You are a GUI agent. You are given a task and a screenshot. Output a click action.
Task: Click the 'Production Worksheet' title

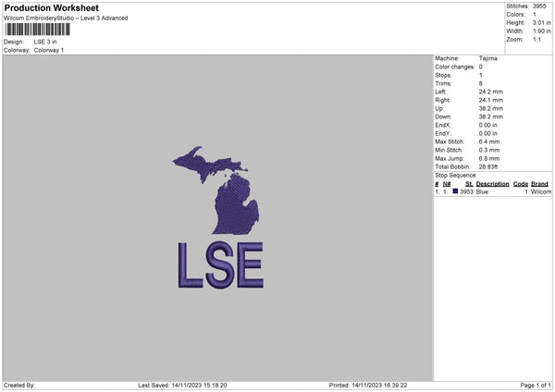coord(51,7)
